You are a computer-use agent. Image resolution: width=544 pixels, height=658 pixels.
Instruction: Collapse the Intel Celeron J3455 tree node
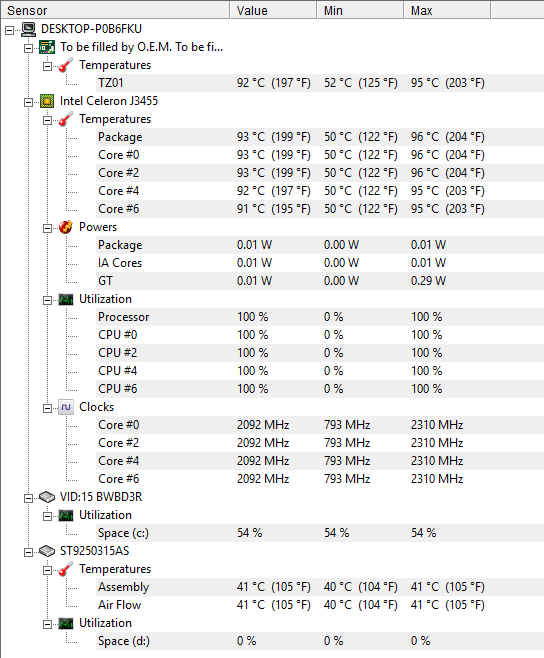point(28,102)
